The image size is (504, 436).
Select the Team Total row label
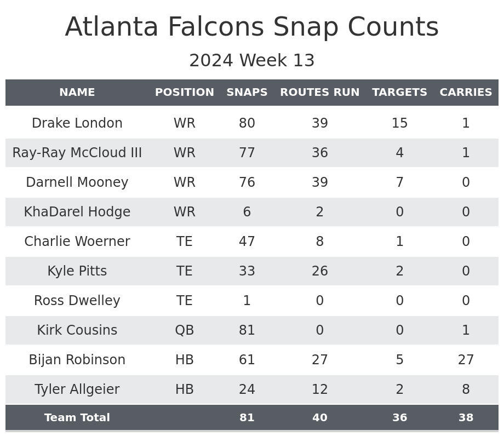click(77, 418)
